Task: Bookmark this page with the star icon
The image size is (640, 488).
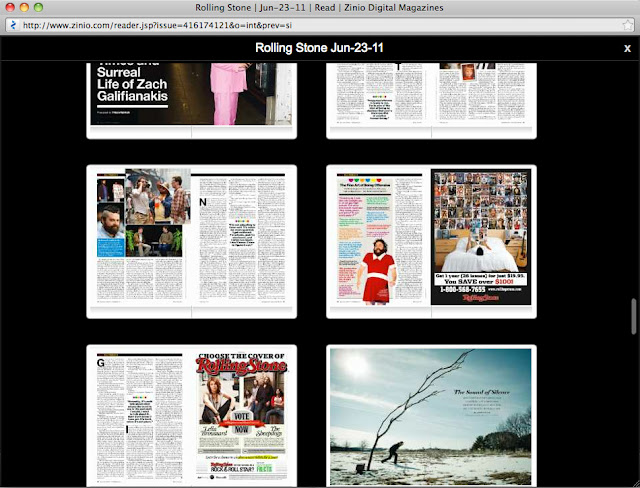Action: click(627, 25)
